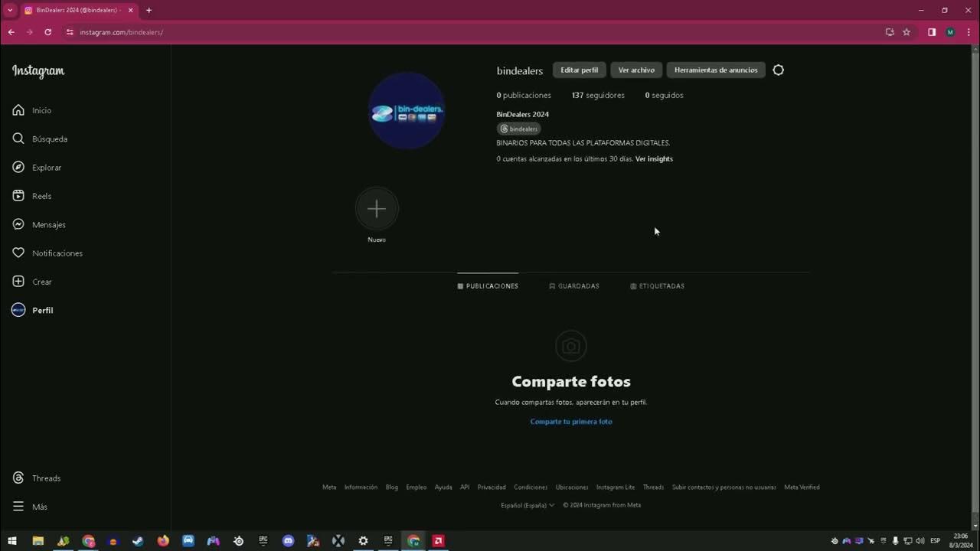Expand the Español (España) language dropdown

[x=528, y=505]
